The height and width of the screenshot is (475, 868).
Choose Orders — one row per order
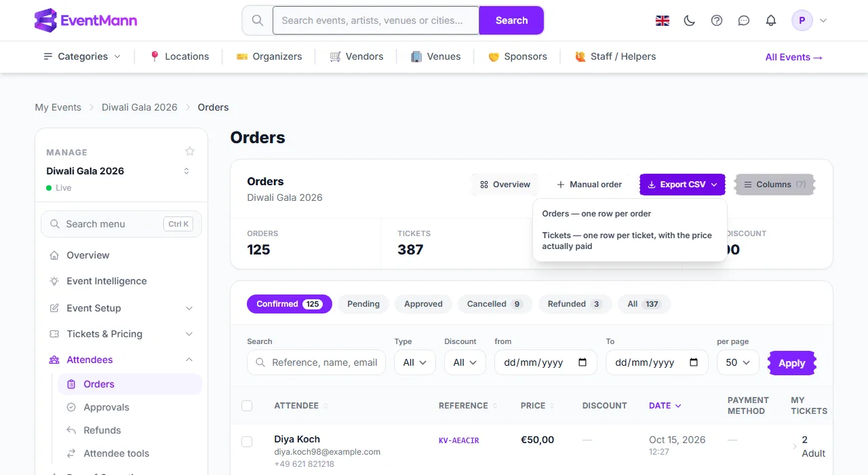click(x=629, y=214)
